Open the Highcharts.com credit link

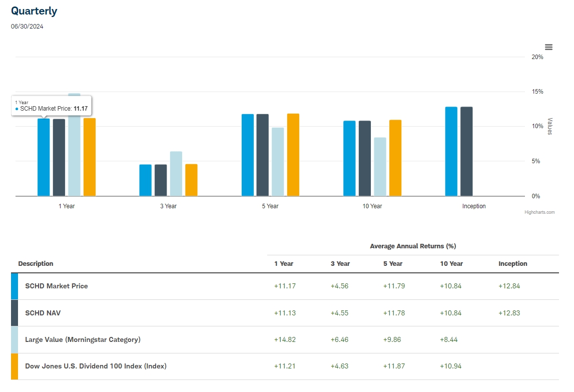[x=539, y=212]
